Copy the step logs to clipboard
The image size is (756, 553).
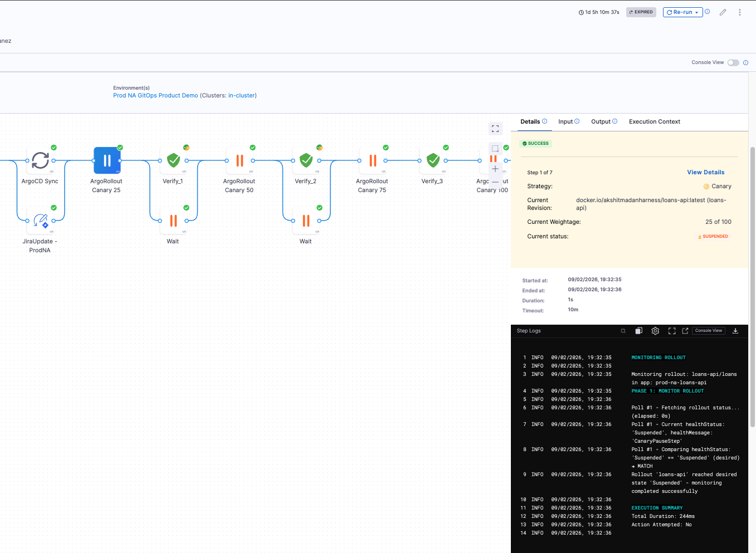tap(639, 331)
